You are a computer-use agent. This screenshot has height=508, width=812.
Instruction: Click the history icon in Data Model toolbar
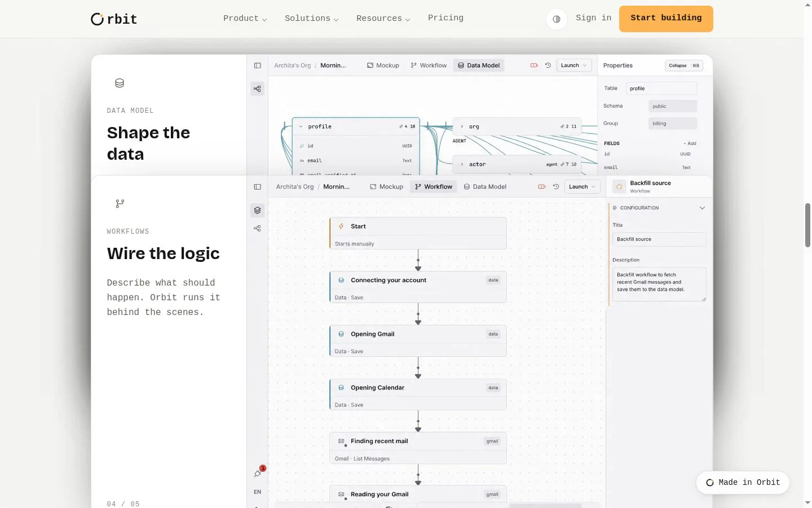point(548,65)
